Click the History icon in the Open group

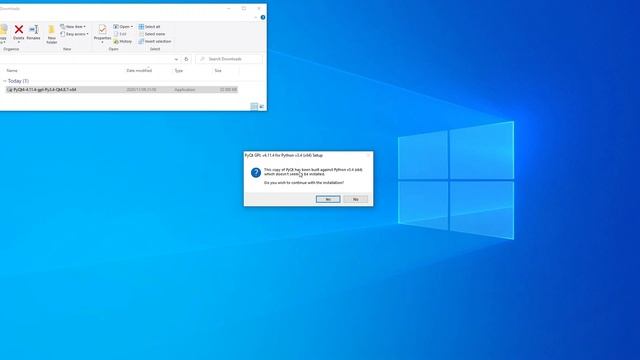[x=122, y=42]
